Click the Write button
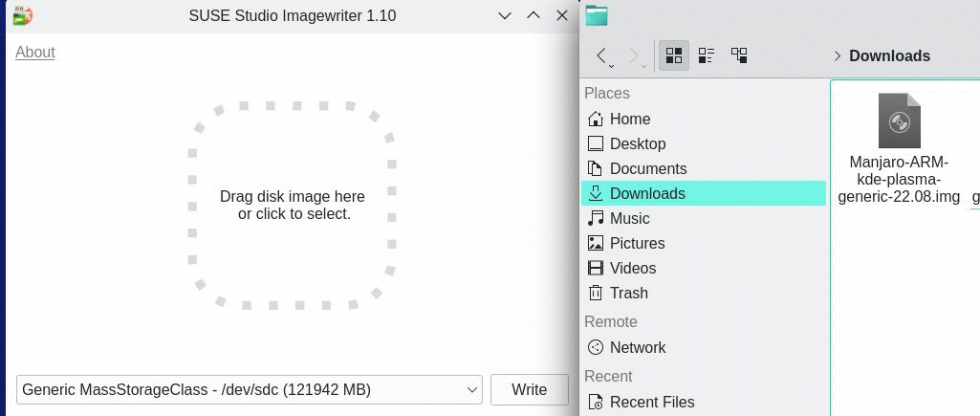This screenshot has width=980, height=416. pos(530,390)
